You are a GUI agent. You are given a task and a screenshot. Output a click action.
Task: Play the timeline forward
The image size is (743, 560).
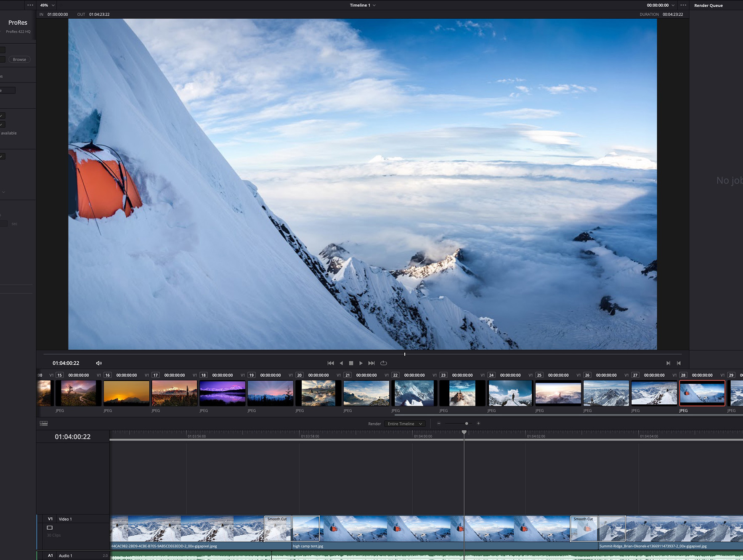coord(361,363)
